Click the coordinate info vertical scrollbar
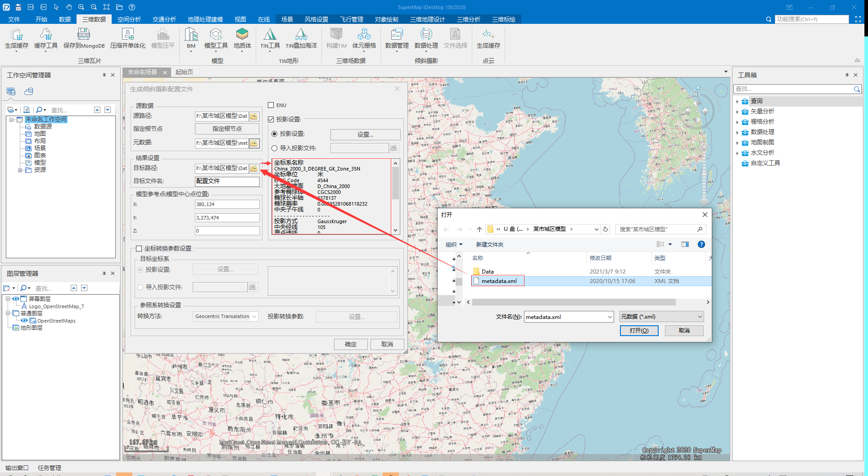Image resolution: width=868 pixels, height=476 pixels. point(395,197)
